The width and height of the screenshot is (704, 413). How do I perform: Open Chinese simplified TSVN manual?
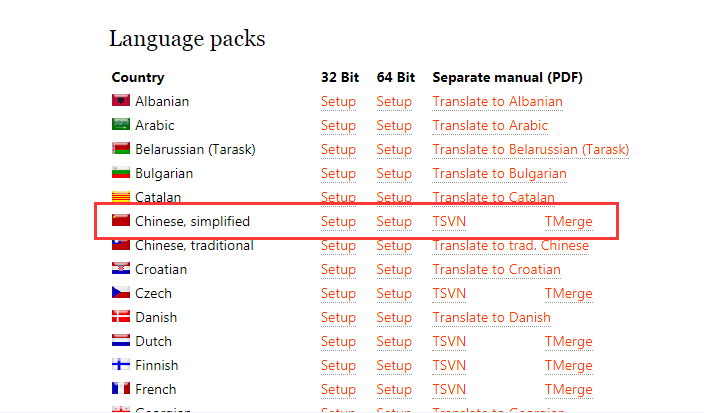[449, 221]
